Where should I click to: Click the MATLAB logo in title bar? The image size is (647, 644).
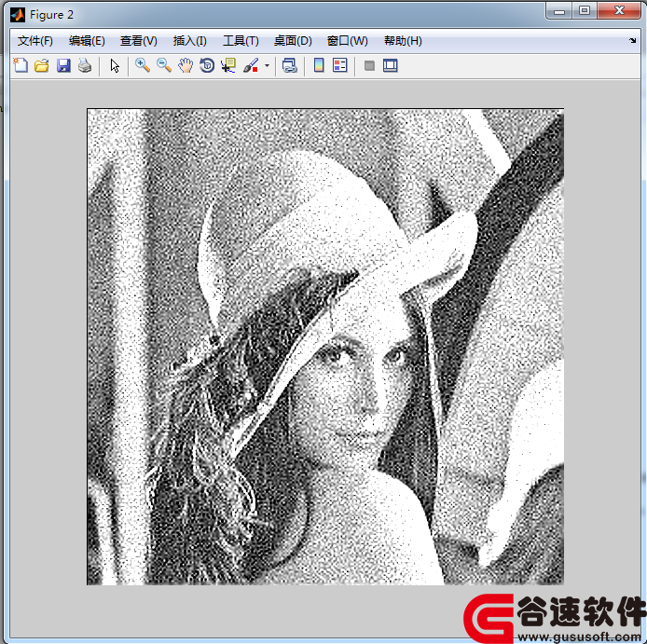(x=18, y=15)
